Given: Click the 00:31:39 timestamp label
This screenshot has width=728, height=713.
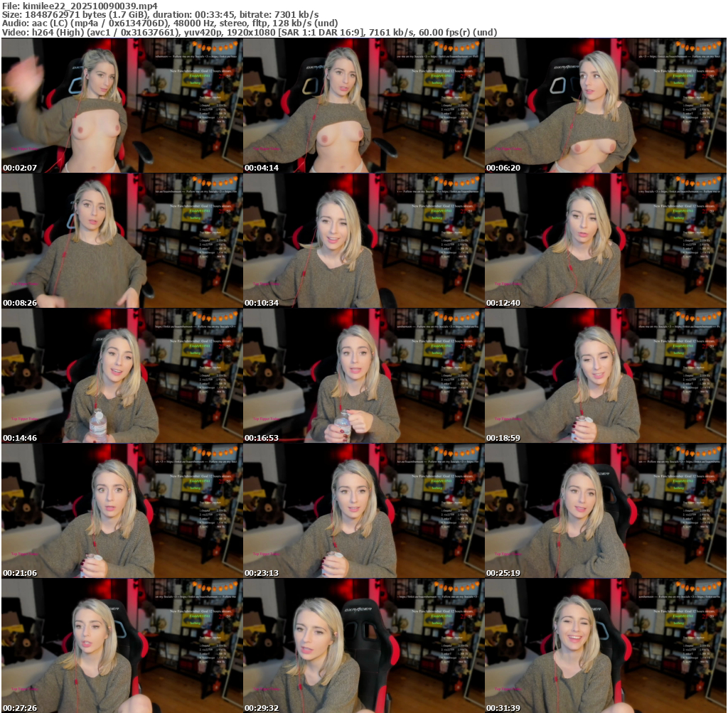Looking at the screenshot, I should click(503, 708).
